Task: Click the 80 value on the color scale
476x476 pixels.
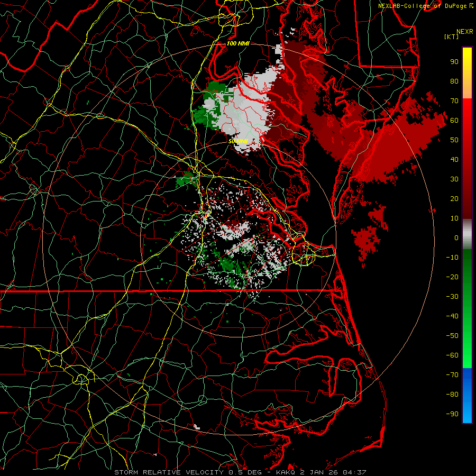Action: 454,81
